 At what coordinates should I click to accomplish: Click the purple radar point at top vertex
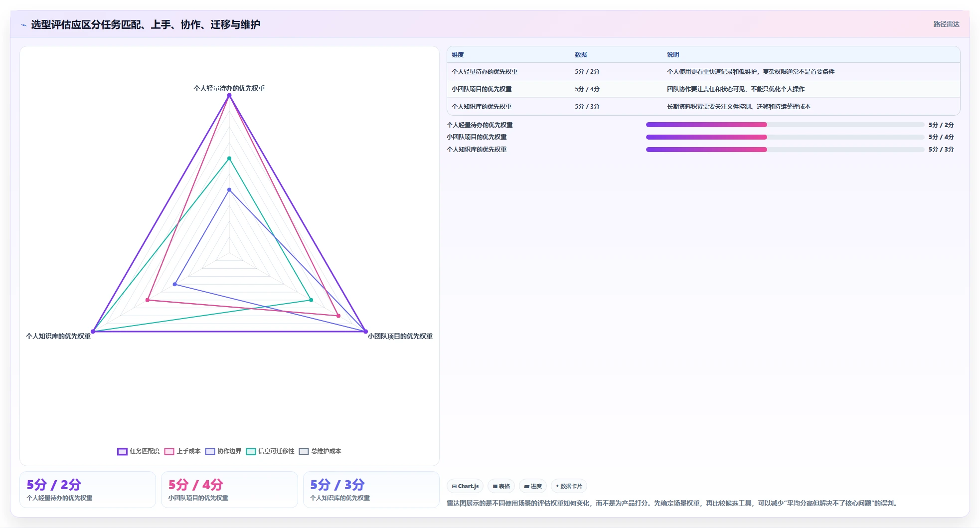click(229, 95)
